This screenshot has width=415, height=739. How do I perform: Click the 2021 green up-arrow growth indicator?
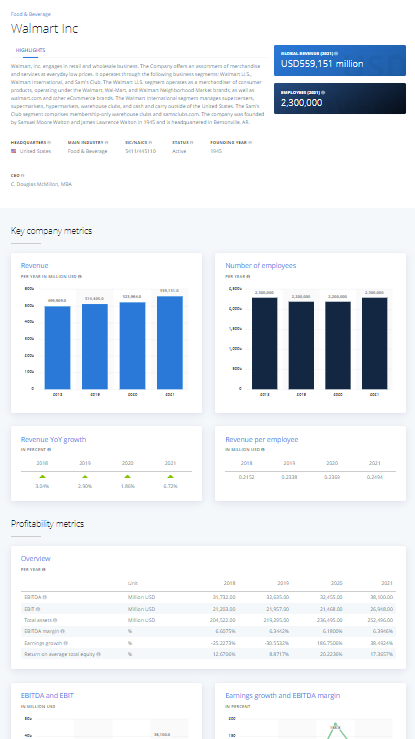171,476
